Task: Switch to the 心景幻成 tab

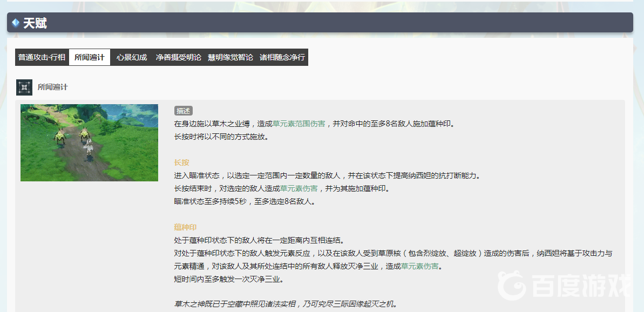Action: (x=131, y=57)
